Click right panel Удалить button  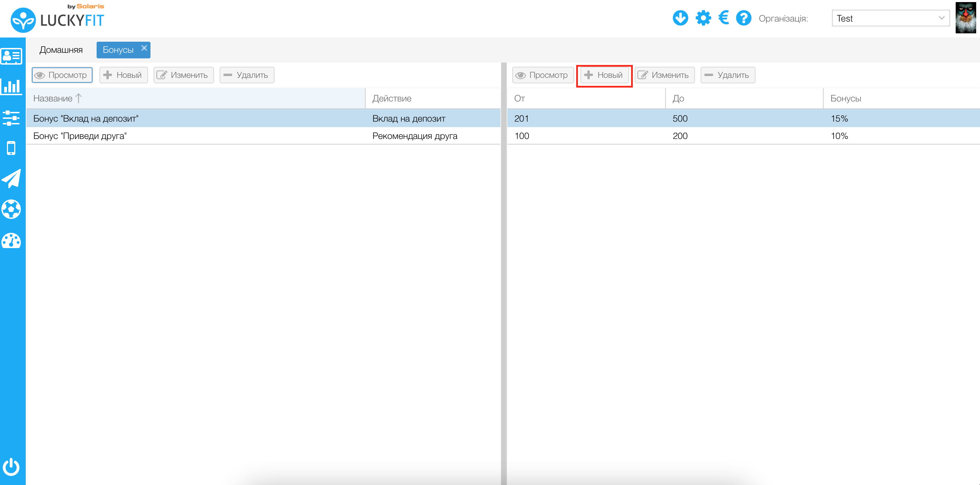point(727,75)
